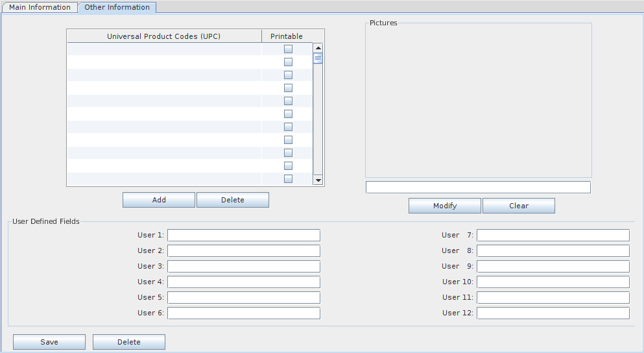Click into the User 6 field

244,313
